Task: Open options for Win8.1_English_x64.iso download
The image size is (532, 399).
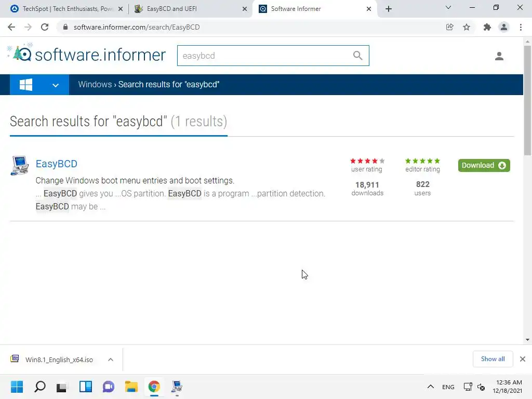Action: click(111, 360)
